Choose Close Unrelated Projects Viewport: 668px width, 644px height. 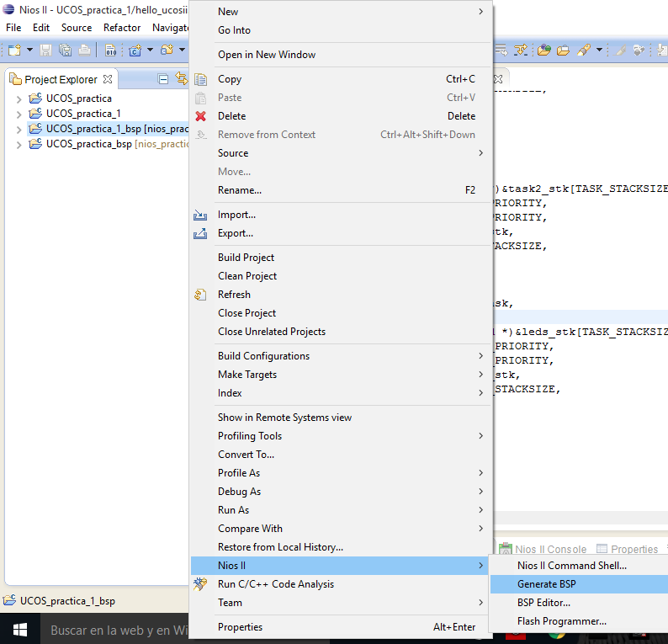tap(341, 332)
